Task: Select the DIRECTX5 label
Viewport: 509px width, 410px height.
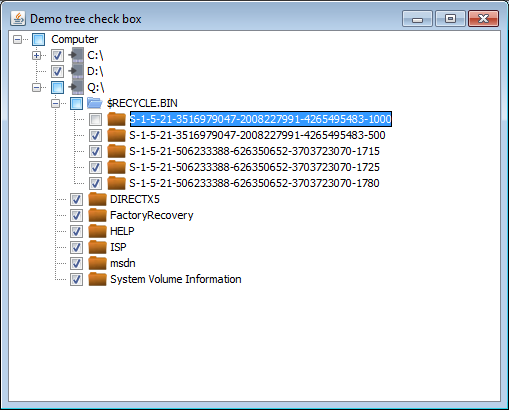Action: tap(135, 199)
